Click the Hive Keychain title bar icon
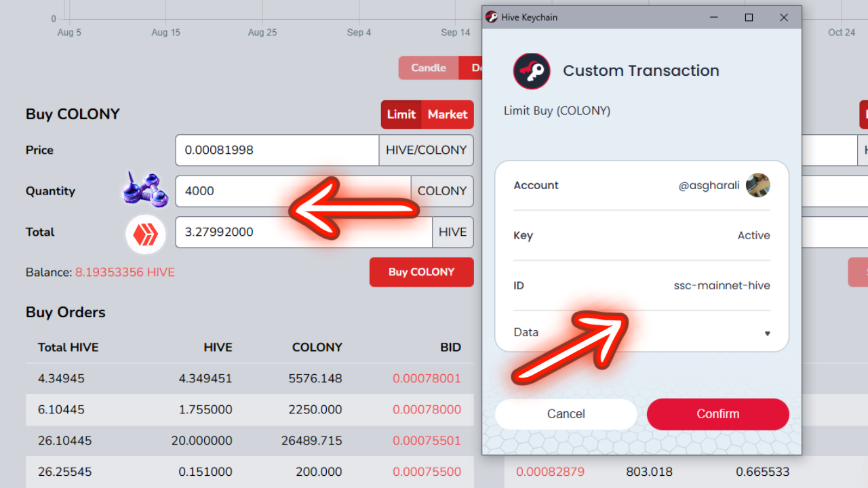The image size is (868, 488). [x=492, y=17]
